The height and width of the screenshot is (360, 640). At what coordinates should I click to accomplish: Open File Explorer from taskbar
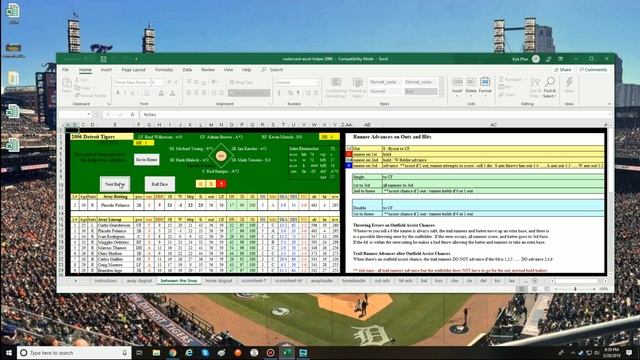coord(156,353)
